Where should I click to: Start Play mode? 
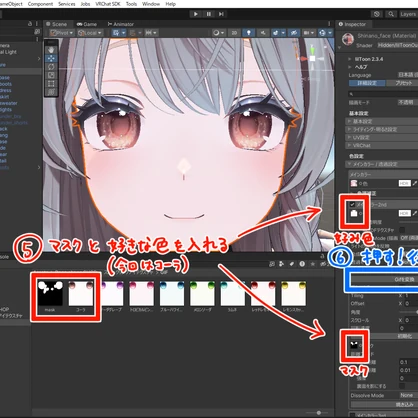point(196,14)
